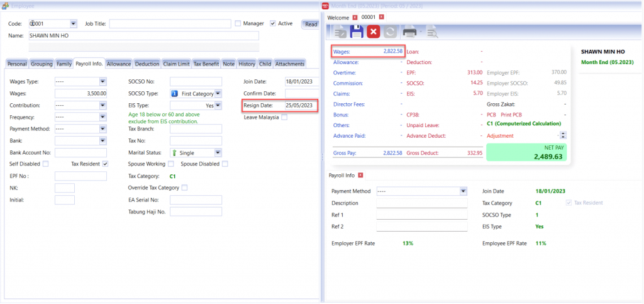Click the Print PCB link
This screenshot has height=304, width=644.
511,115
